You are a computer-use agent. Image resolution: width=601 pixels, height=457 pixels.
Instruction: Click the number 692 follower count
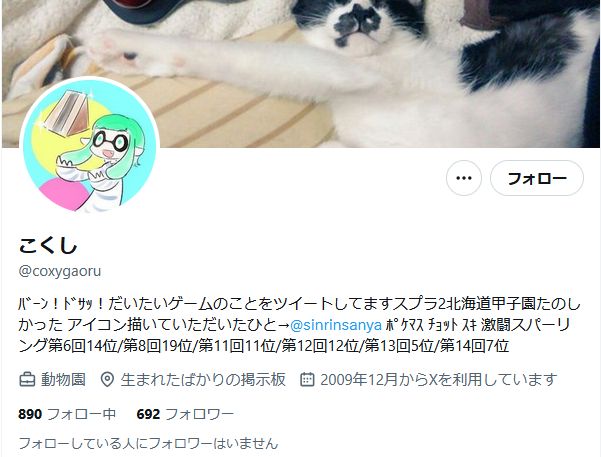click(x=148, y=414)
